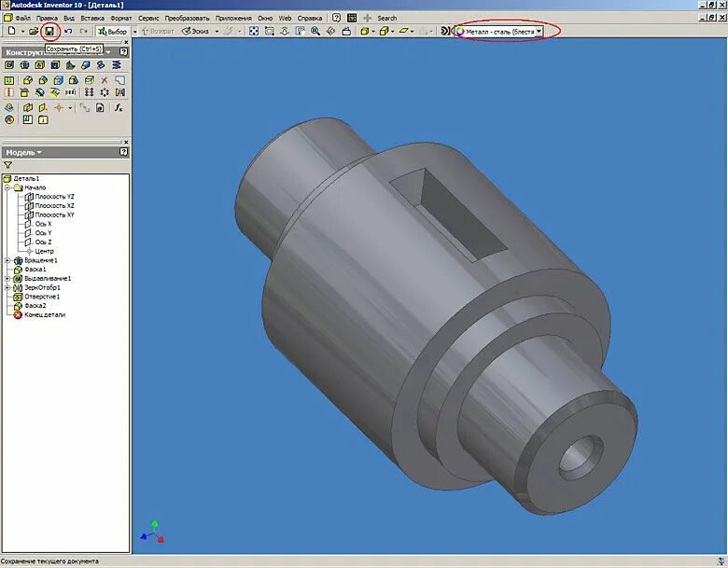This screenshot has width=728, height=568.
Task: Select Центр in the tree
Action: point(45,251)
